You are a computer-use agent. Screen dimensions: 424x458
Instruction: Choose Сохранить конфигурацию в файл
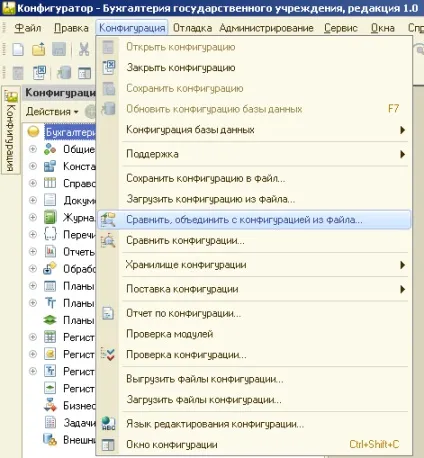click(x=254, y=179)
